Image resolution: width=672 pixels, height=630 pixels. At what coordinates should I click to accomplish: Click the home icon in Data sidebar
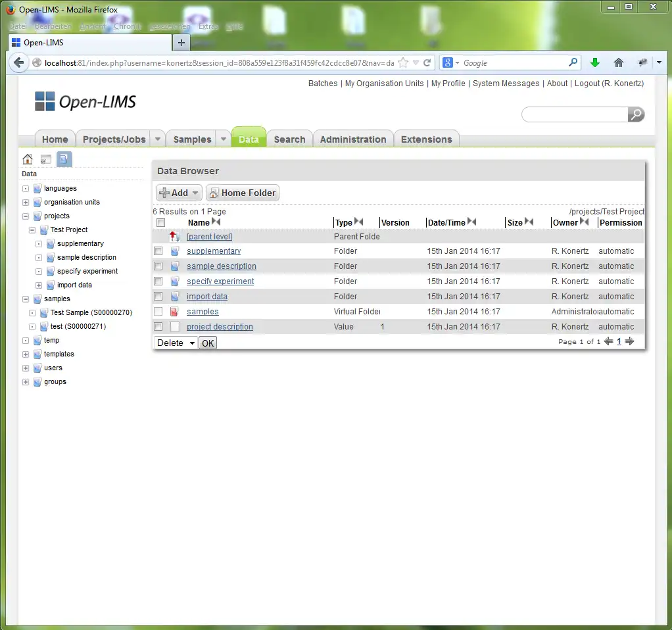28,159
